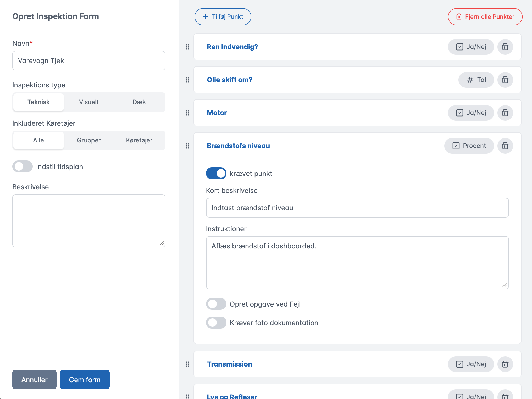This screenshot has height=399, width=532.
Task: Click drag handle next to Ren Indvendig?
Action: pos(187,47)
